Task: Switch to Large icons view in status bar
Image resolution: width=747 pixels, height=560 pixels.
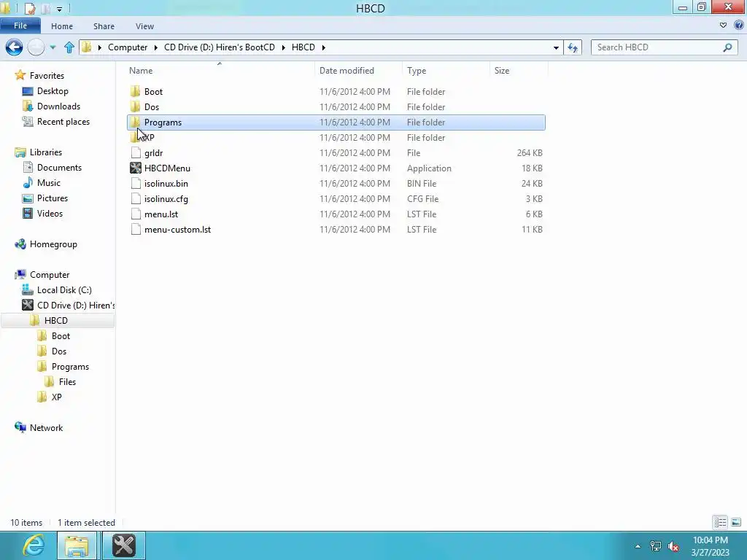Action: [x=736, y=522]
